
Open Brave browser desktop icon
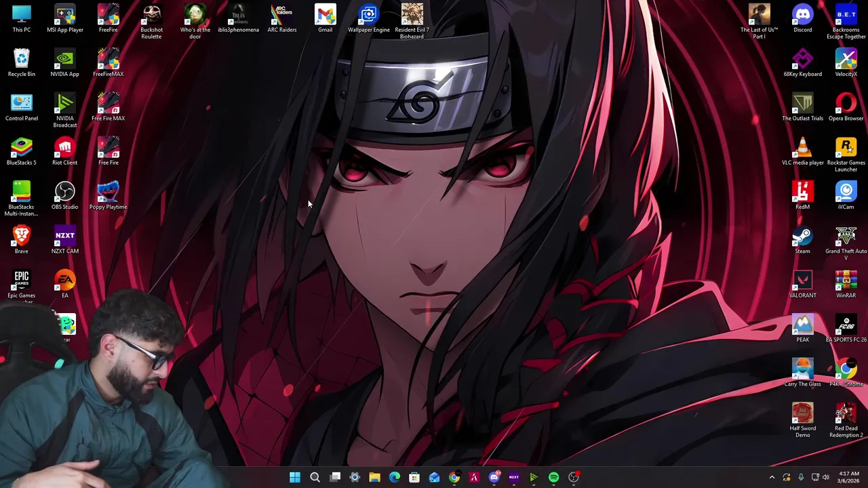tap(22, 239)
